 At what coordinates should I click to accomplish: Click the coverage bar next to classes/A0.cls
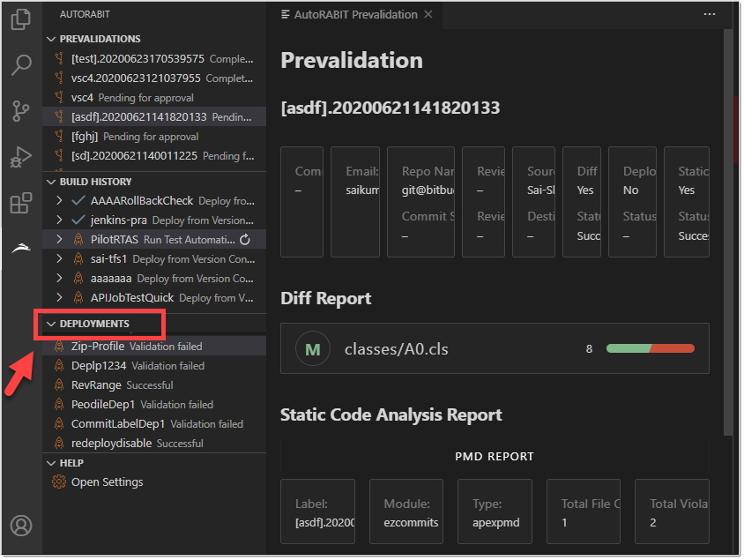(x=650, y=348)
